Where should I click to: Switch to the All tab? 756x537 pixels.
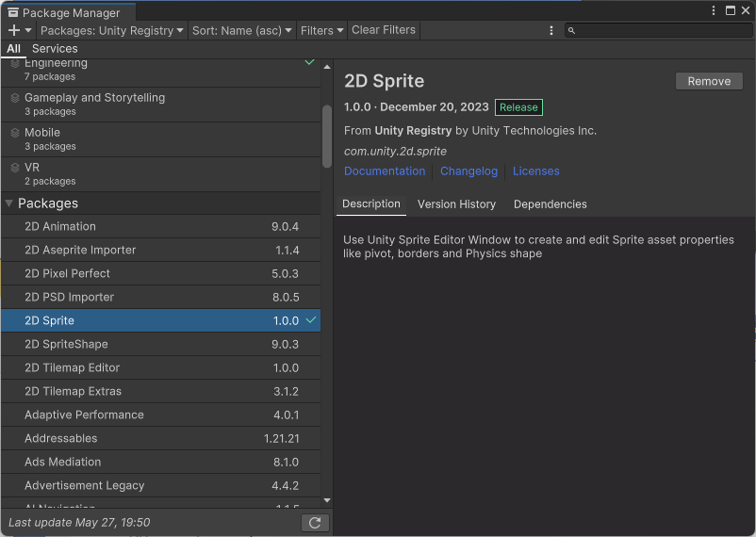point(13,49)
